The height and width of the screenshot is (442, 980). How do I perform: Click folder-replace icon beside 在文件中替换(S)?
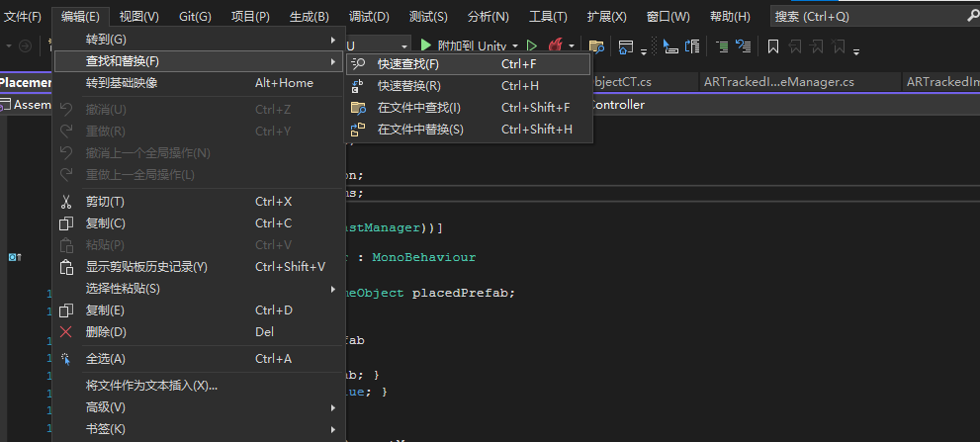tap(358, 130)
